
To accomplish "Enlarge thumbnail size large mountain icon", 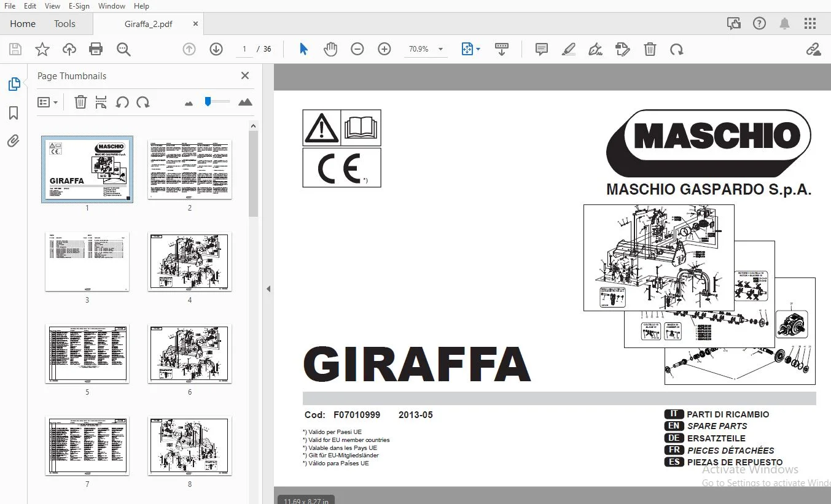I will click(x=245, y=102).
